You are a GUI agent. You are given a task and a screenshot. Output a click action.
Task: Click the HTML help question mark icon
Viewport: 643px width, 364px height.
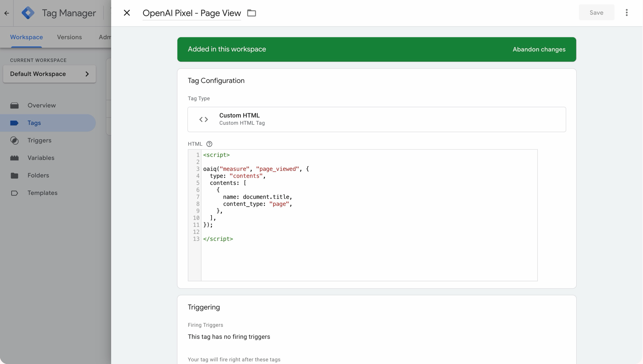[x=209, y=144]
